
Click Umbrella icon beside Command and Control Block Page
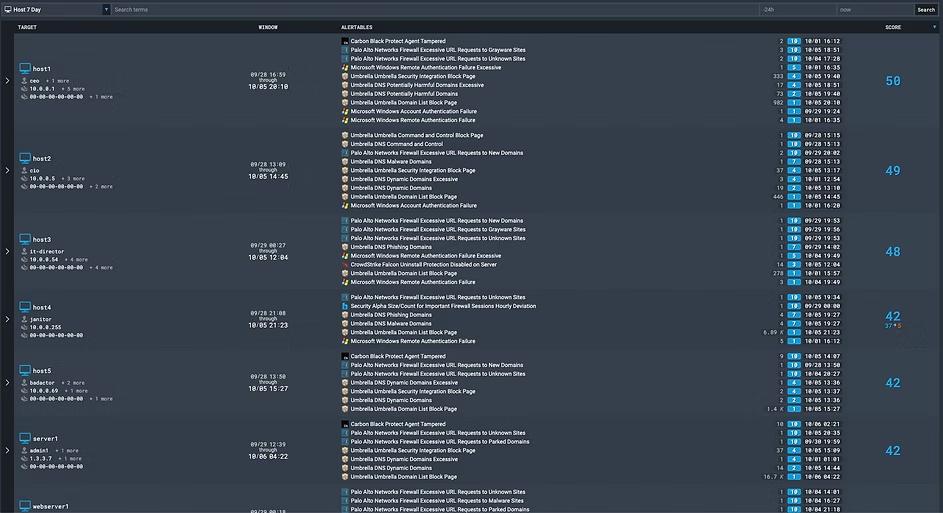345,135
